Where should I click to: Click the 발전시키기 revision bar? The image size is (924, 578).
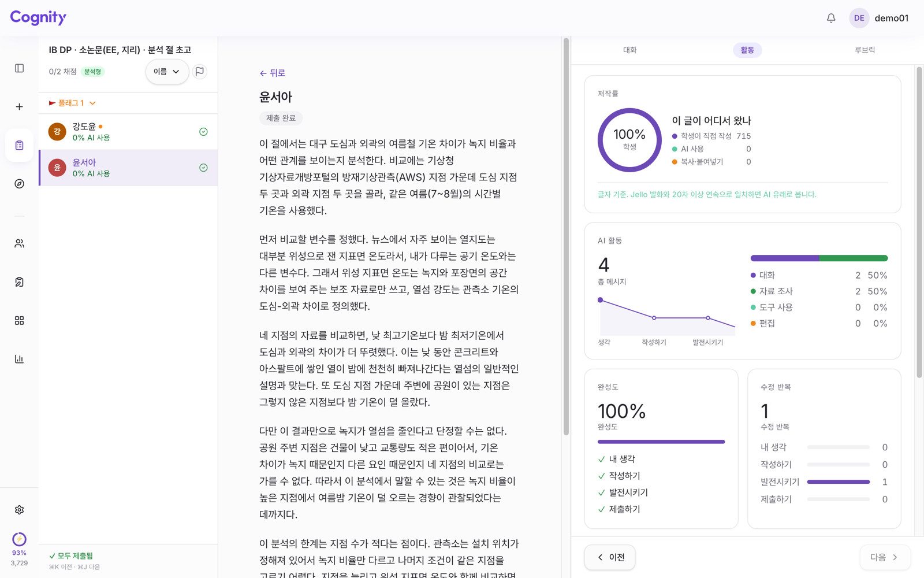click(839, 481)
